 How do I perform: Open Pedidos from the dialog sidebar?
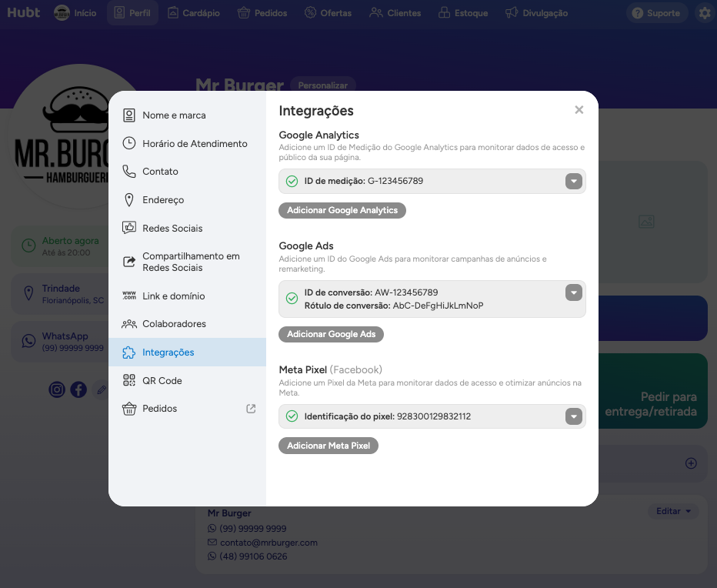pos(188,409)
